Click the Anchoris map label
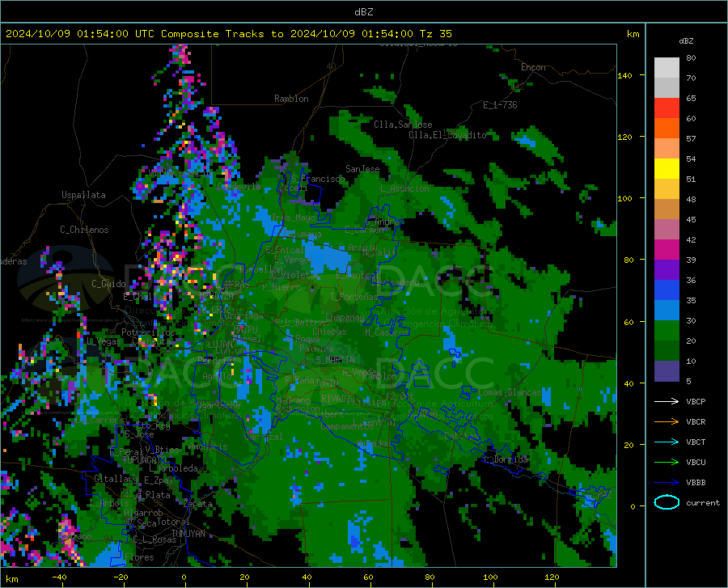Screen dimensions: 728x588 pyautogui.click(x=208, y=446)
